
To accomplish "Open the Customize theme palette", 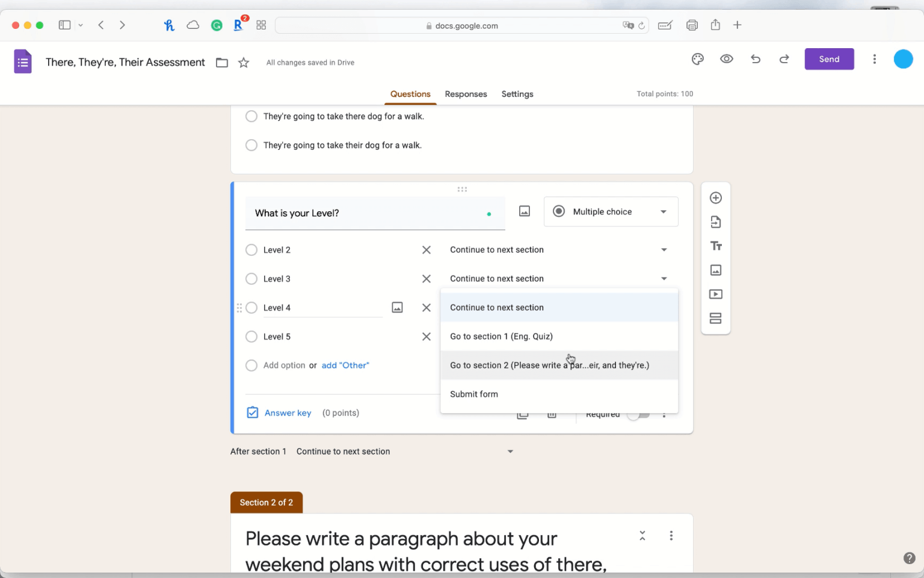I will 697,59.
